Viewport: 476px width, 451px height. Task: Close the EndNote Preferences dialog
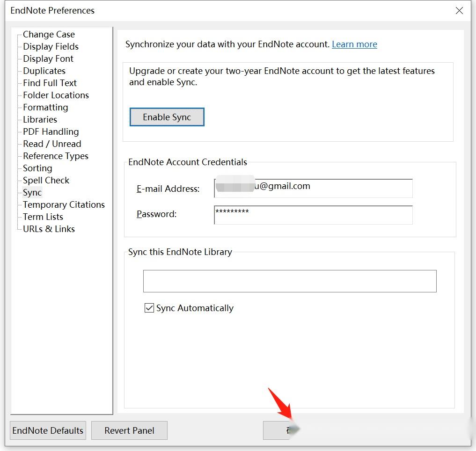coord(459,11)
